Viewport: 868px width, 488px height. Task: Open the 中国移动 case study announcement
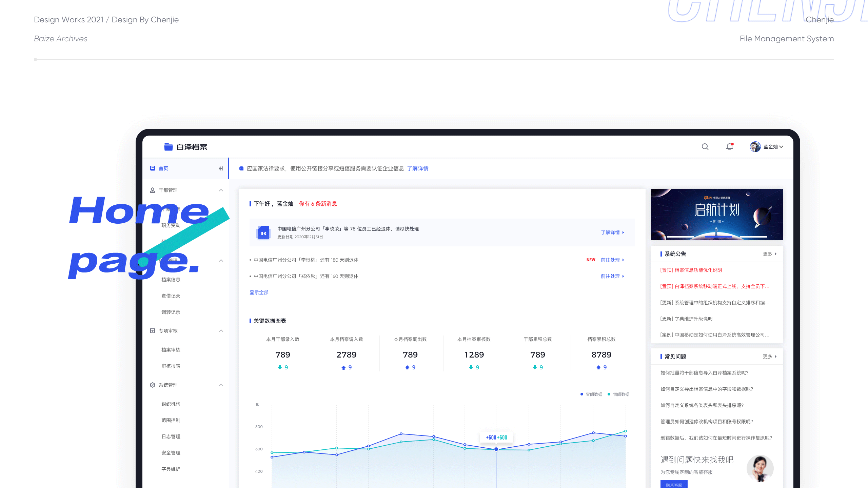(715, 335)
